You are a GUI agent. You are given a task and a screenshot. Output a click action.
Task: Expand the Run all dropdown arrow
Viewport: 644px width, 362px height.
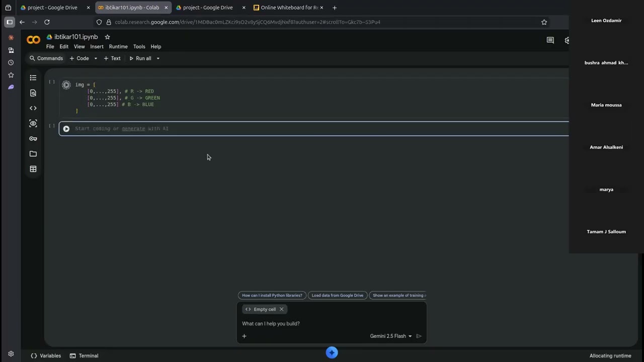click(158, 58)
